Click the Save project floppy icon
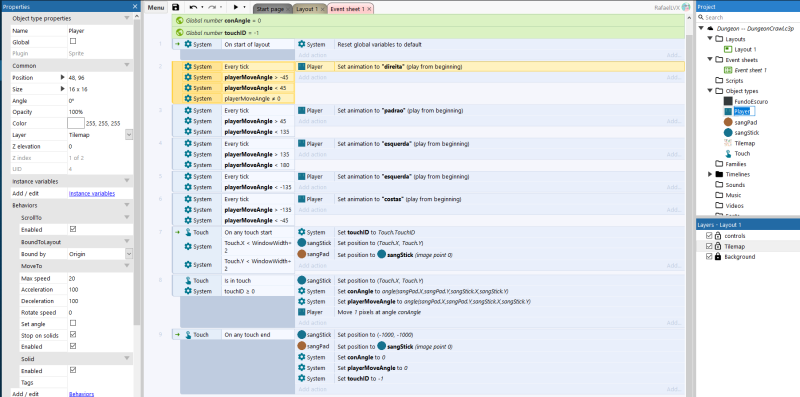Image resolution: width=800 pixels, height=397 pixels. click(x=176, y=8)
